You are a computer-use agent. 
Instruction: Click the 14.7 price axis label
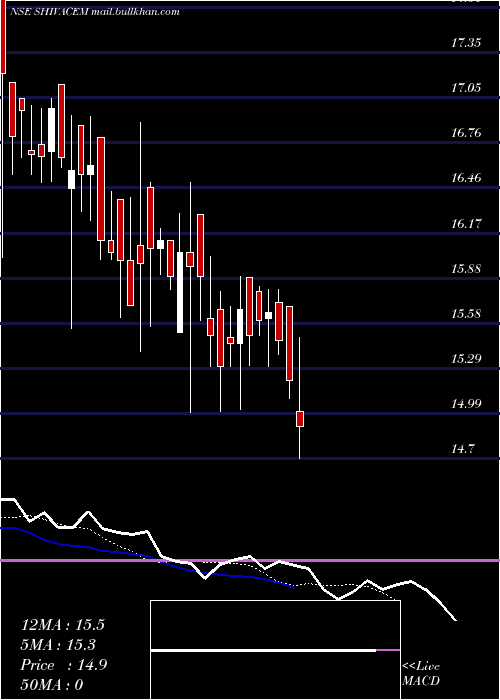coord(462,449)
